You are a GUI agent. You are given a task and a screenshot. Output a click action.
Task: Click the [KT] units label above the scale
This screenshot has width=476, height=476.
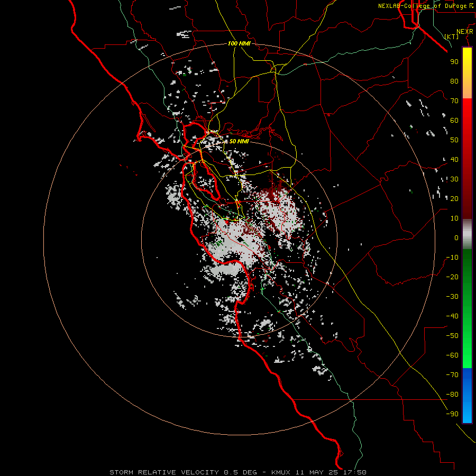point(452,36)
